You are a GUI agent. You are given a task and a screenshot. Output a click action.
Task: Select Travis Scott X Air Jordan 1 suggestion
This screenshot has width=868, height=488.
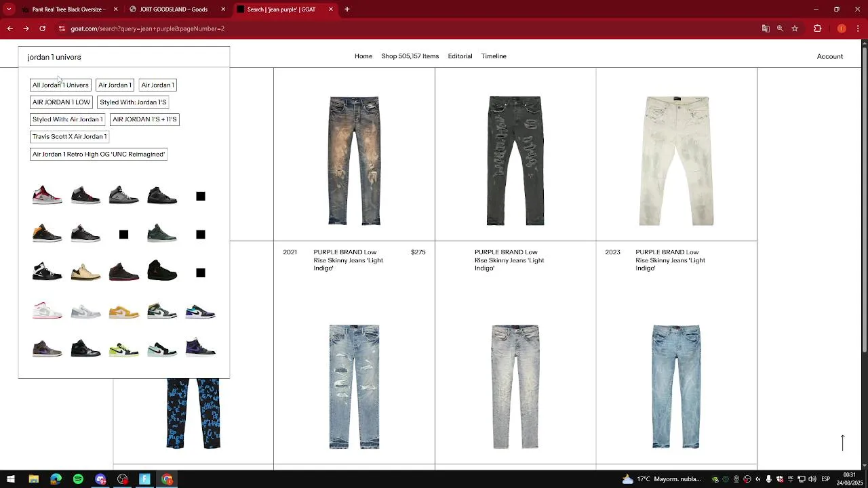tap(69, 136)
